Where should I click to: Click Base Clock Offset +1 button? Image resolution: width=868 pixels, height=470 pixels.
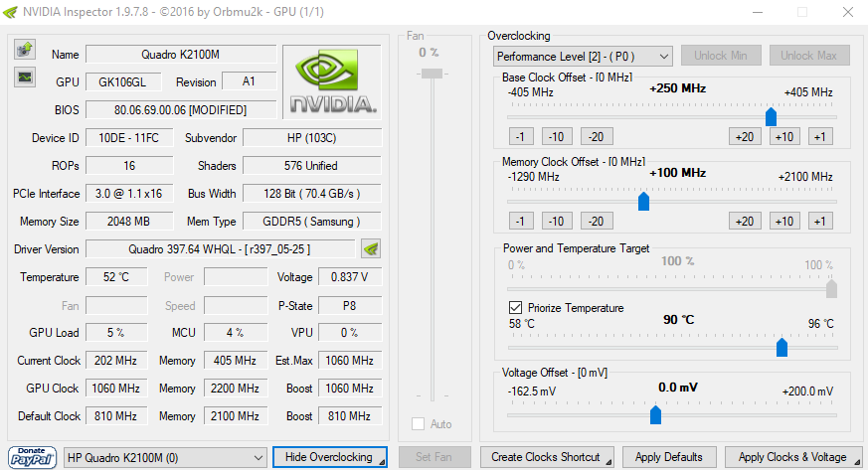pos(820,136)
